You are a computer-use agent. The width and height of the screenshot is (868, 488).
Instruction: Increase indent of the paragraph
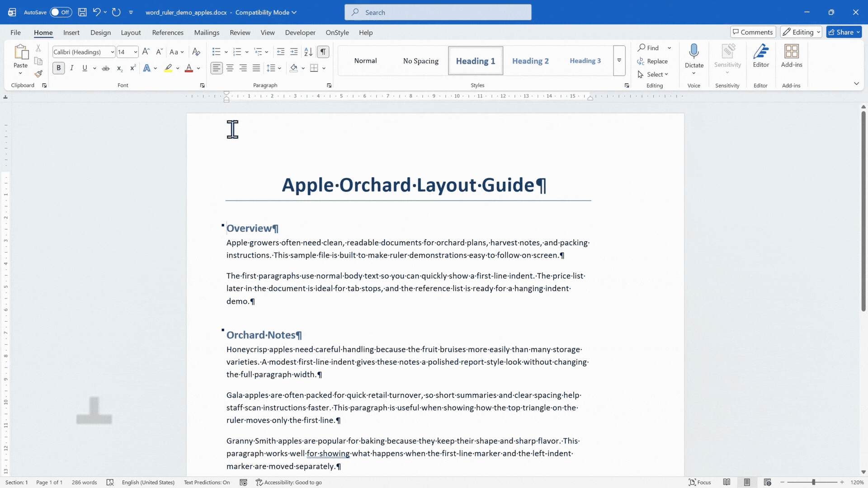click(294, 52)
